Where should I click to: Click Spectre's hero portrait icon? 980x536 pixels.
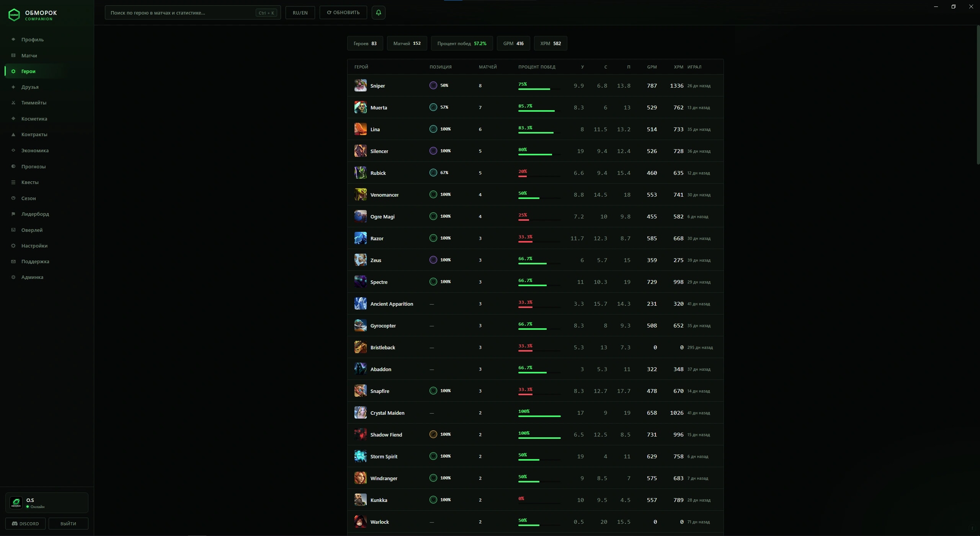coord(360,282)
